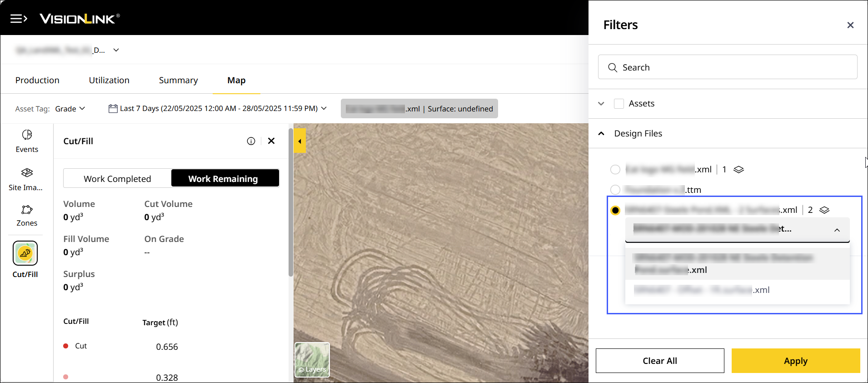
Task: Collapse the Design Files section
Action: pos(601,134)
